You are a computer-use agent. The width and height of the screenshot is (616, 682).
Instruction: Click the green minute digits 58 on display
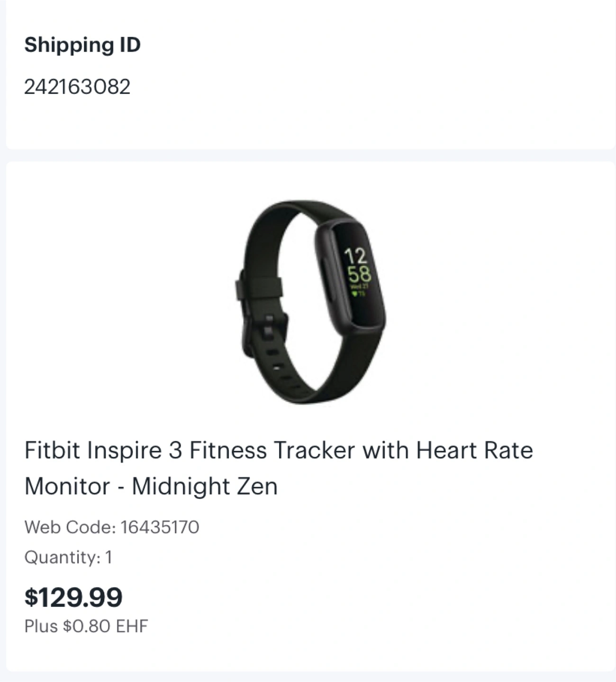359,274
